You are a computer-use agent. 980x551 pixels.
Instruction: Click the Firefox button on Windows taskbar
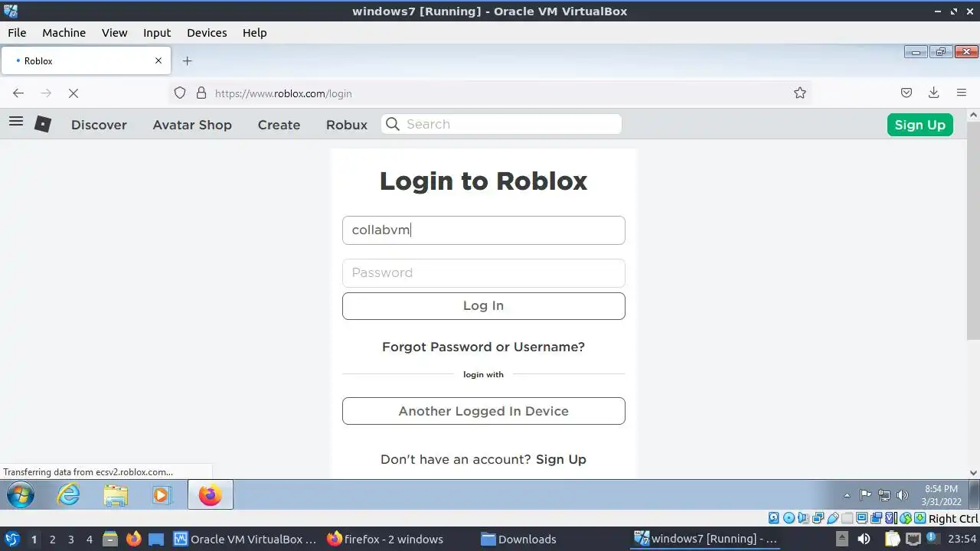pos(210,495)
